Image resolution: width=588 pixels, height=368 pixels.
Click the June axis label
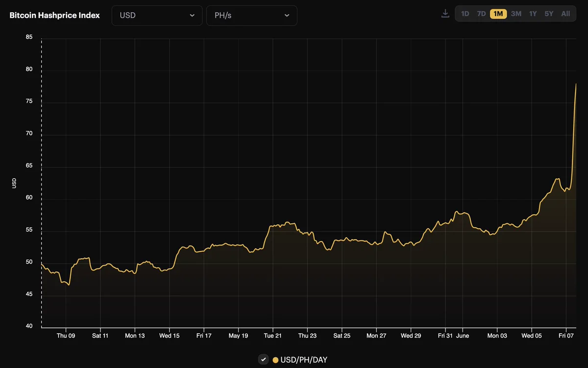[463, 336]
